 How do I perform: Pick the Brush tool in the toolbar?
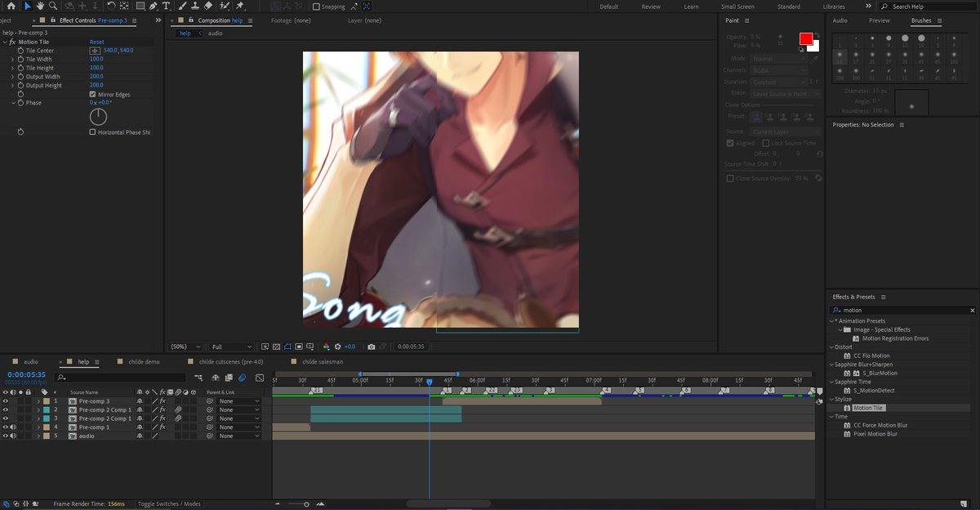tap(180, 6)
